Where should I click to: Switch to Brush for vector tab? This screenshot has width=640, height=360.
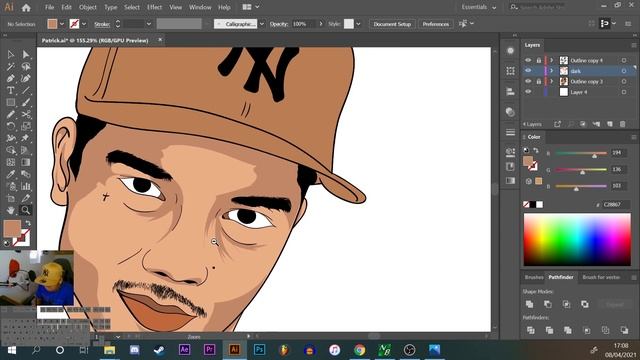tap(601, 277)
